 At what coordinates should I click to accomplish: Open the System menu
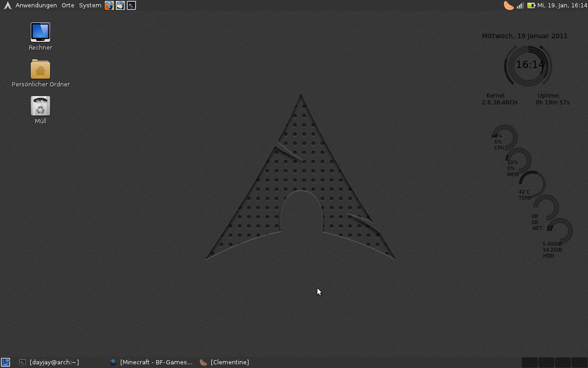(x=90, y=6)
